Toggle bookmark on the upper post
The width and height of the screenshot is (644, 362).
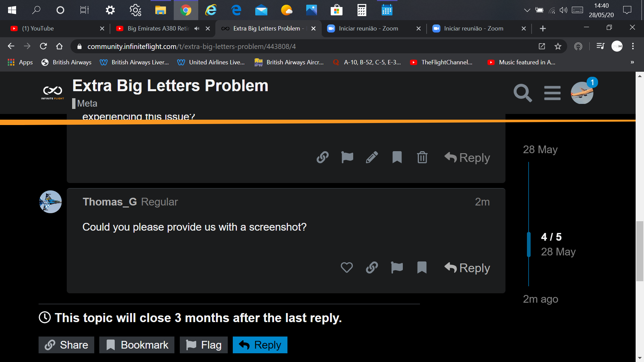397,157
